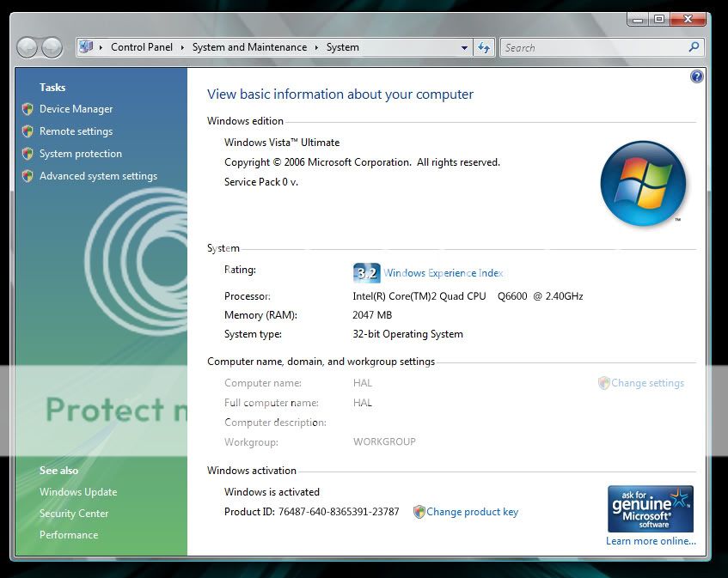Screen dimensions: 728x578
Task: Close the System window
Action: point(688,19)
